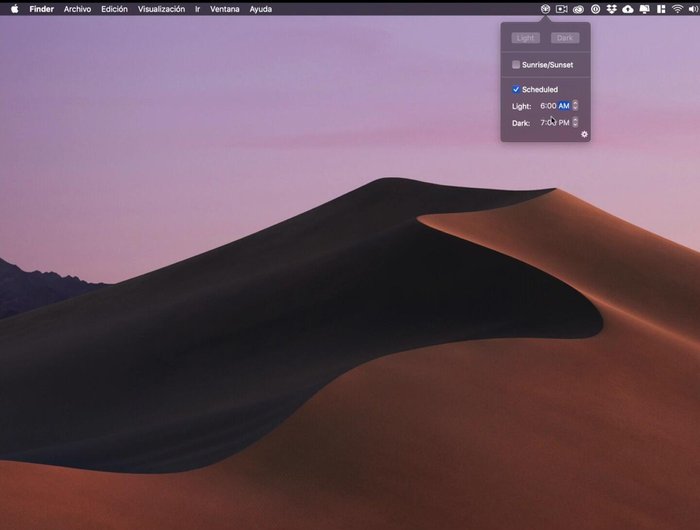
Task: Switch to Light mode button
Action: point(526,38)
